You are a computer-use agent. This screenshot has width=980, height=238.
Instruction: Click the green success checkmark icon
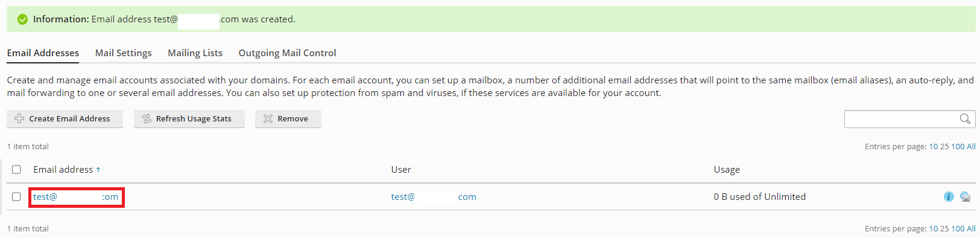(x=22, y=19)
